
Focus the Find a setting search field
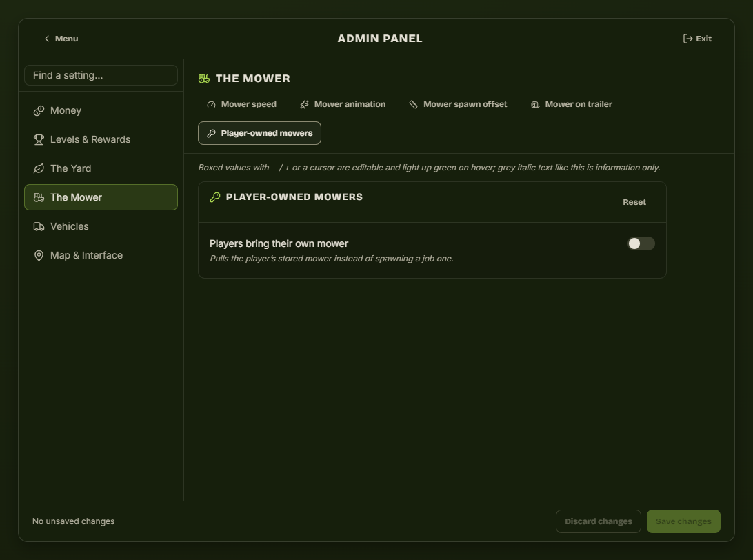tap(101, 75)
